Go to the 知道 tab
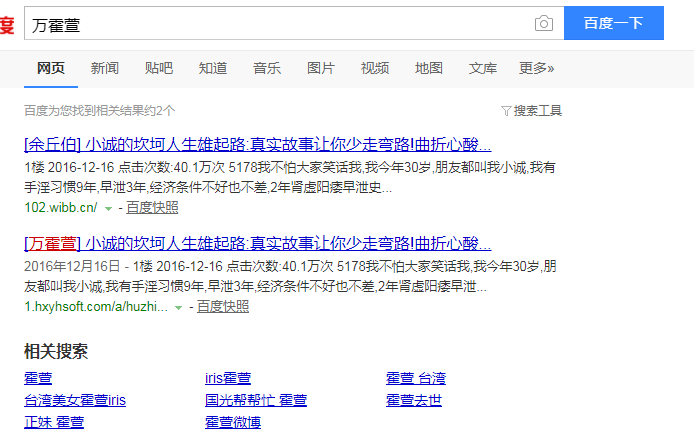This screenshot has height=446, width=694. pos(213,68)
